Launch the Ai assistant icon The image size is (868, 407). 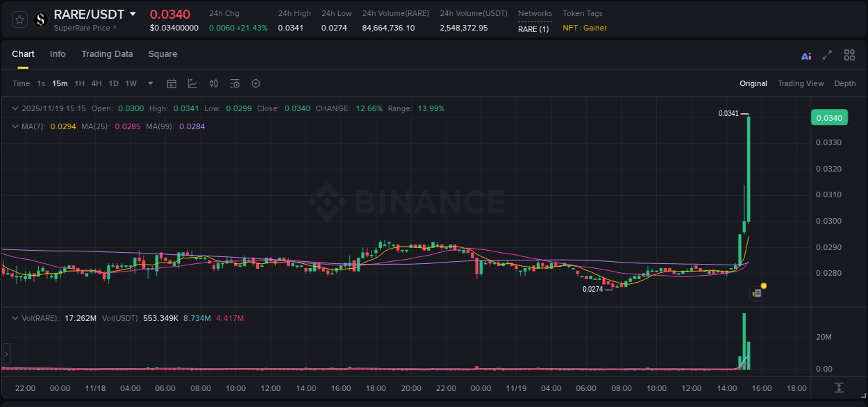click(806, 55)
